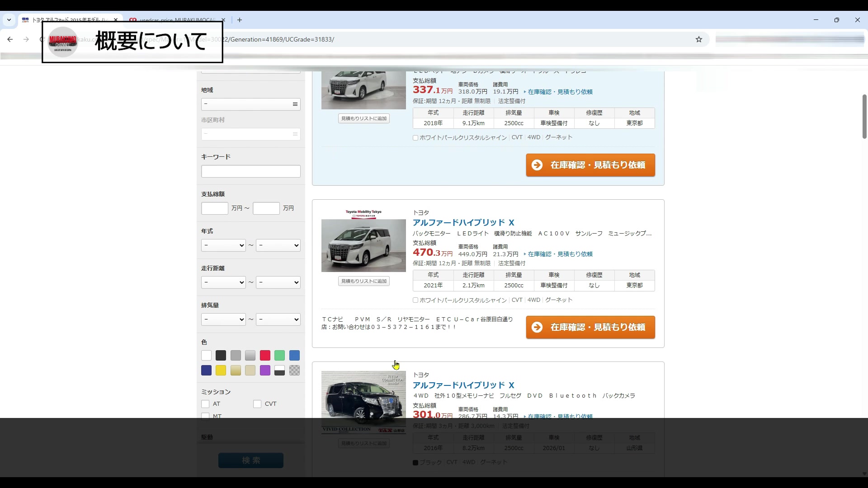This screenshot has height=488, width=868.
Task: Select the yellow color swatch
Action: pos(221,371)
